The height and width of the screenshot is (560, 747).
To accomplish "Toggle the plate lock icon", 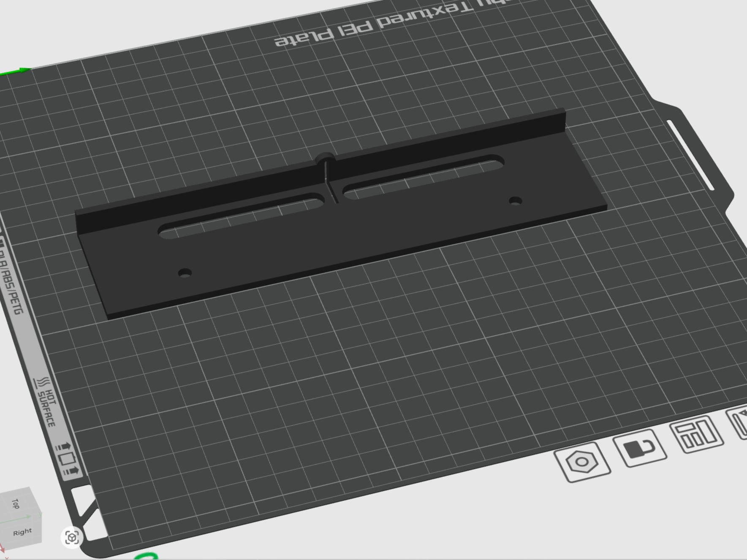I will tap(639, 448).
